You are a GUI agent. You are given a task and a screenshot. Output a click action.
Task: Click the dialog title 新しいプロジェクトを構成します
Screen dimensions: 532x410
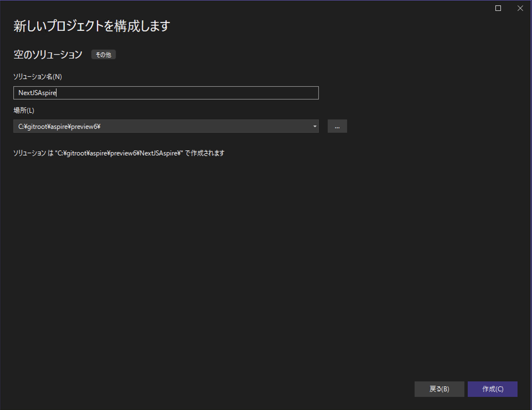(x=91, y=26)
